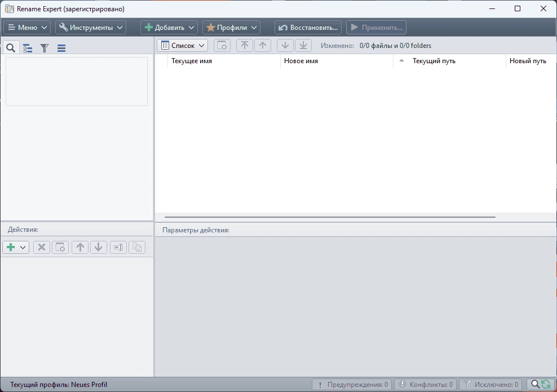Image resolution: width=557 pixels, height=392 pixels.
Task: Open the filter funnel tab icon
Action: 45,48
